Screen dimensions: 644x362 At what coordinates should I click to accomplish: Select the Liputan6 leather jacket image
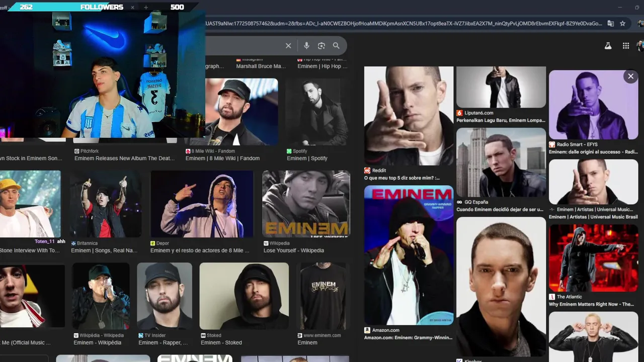(501, 87)
